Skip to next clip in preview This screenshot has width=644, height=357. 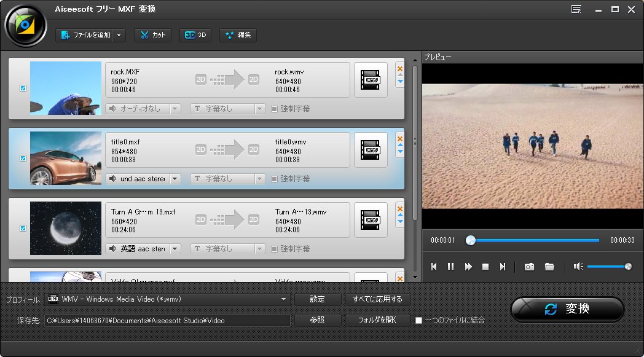(502, 267)
